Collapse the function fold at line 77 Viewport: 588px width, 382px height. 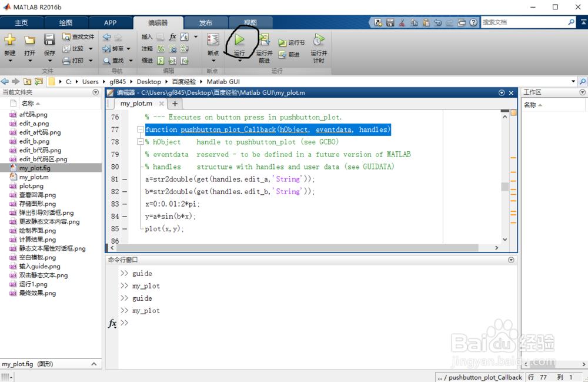tap(140, 129)
